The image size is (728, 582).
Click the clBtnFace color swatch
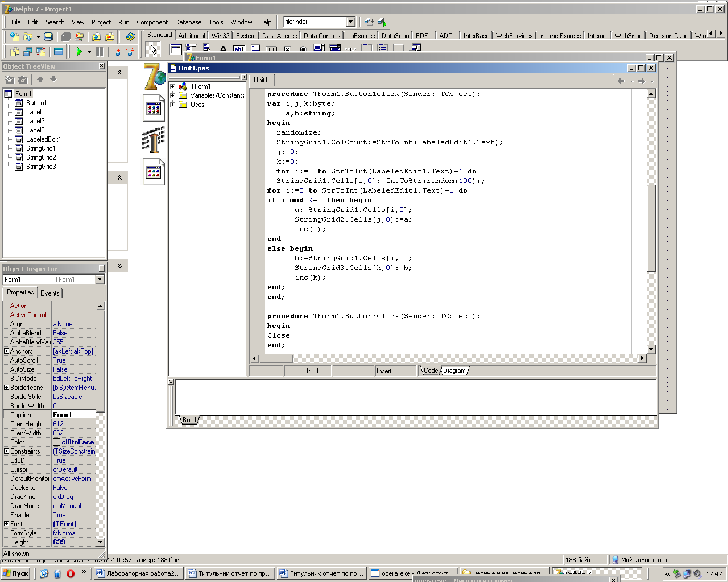pos(56,442)
